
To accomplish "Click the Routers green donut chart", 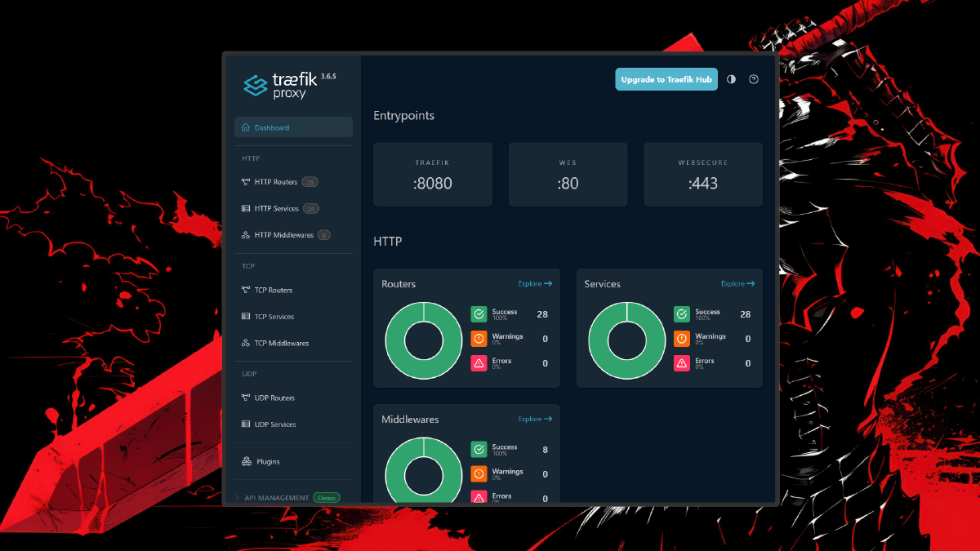I will click(424, 340).
